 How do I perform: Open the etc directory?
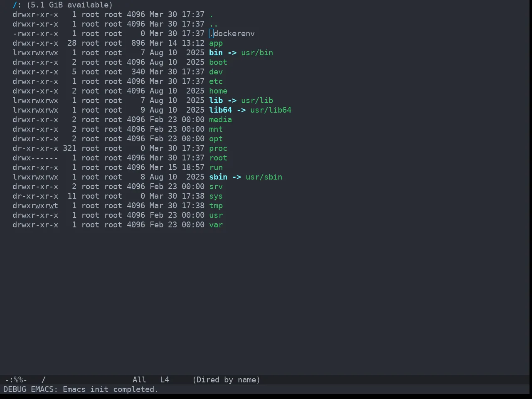[x=216, y=81]
